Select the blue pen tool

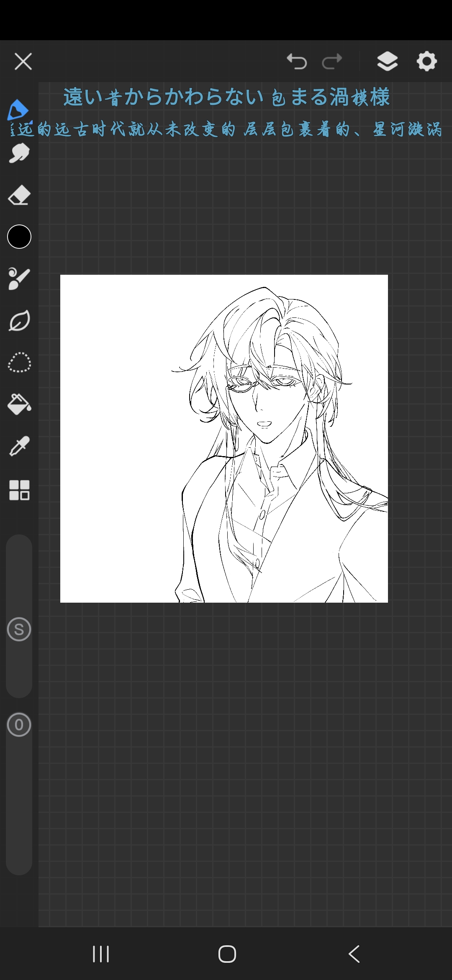coord(18,110)
